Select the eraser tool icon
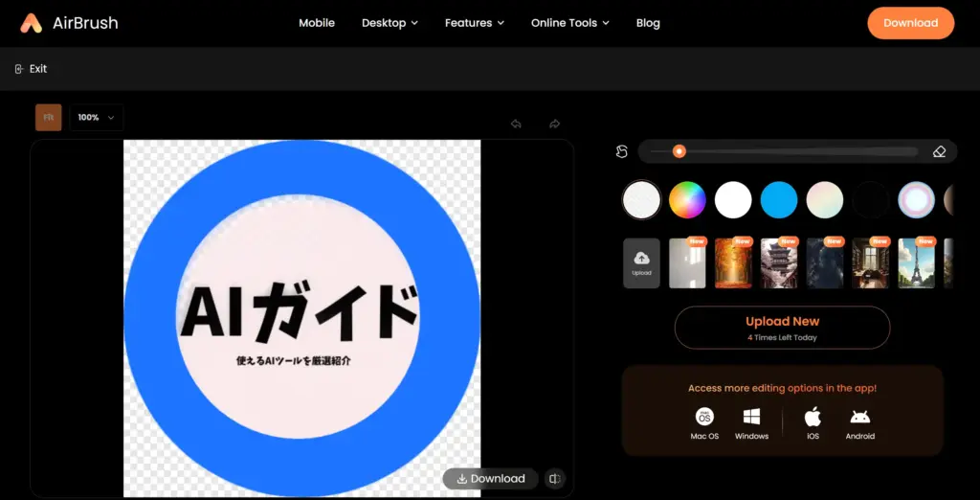Viewport: 980px width, 500px height. coord(939,151)
